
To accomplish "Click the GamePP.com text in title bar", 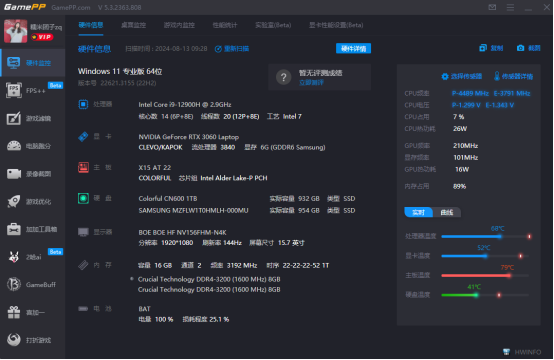I will 71,7.
